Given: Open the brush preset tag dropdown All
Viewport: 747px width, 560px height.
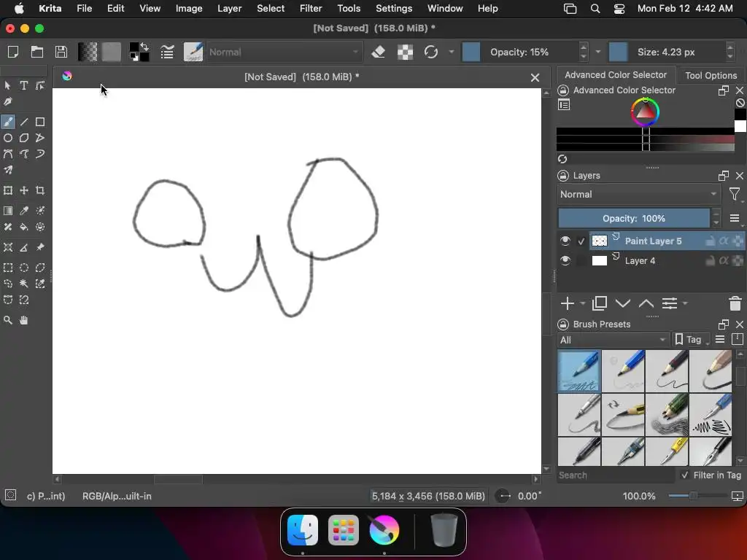Looking at the screenshot, I should [x=613, y=340].
